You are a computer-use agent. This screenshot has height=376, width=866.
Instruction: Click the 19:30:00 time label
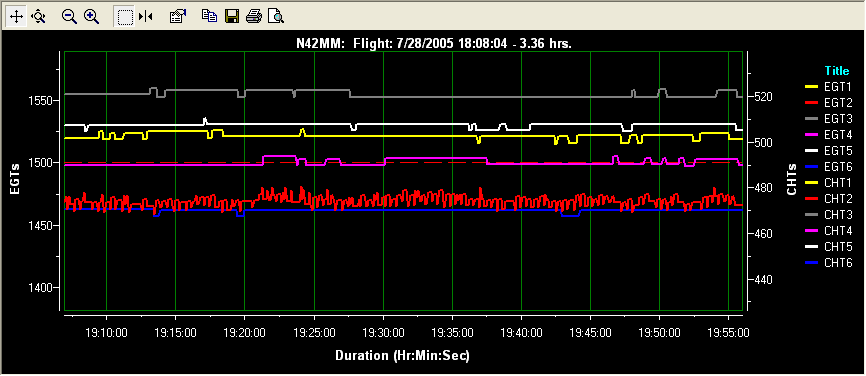383,333
